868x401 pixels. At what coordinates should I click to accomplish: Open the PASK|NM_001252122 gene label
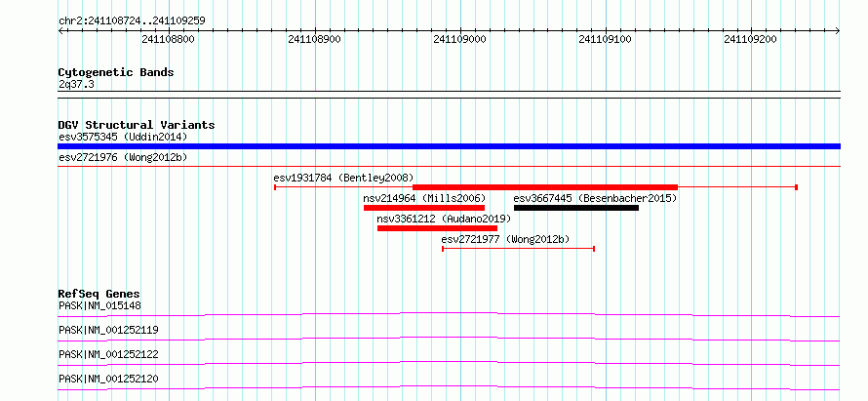(108, 354)
